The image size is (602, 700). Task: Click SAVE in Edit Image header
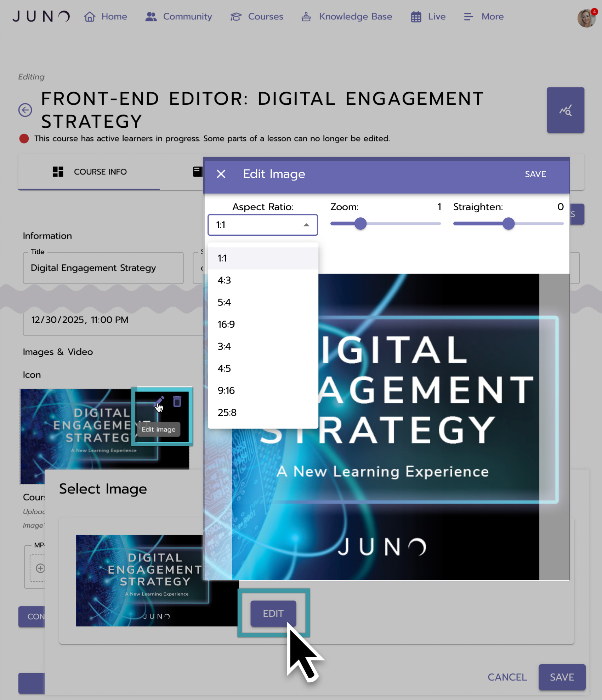[535, 174]
